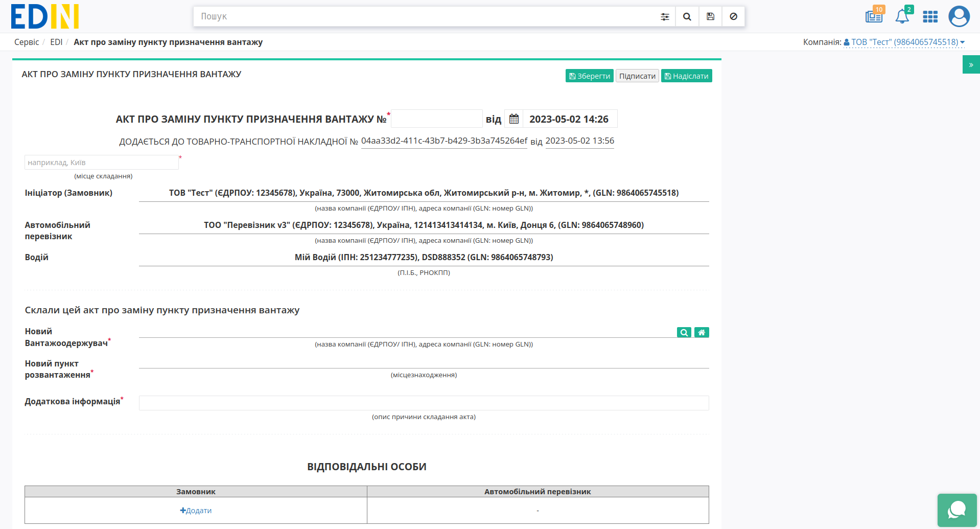Open notifications bell with badge 2

[x=903, y=16]
